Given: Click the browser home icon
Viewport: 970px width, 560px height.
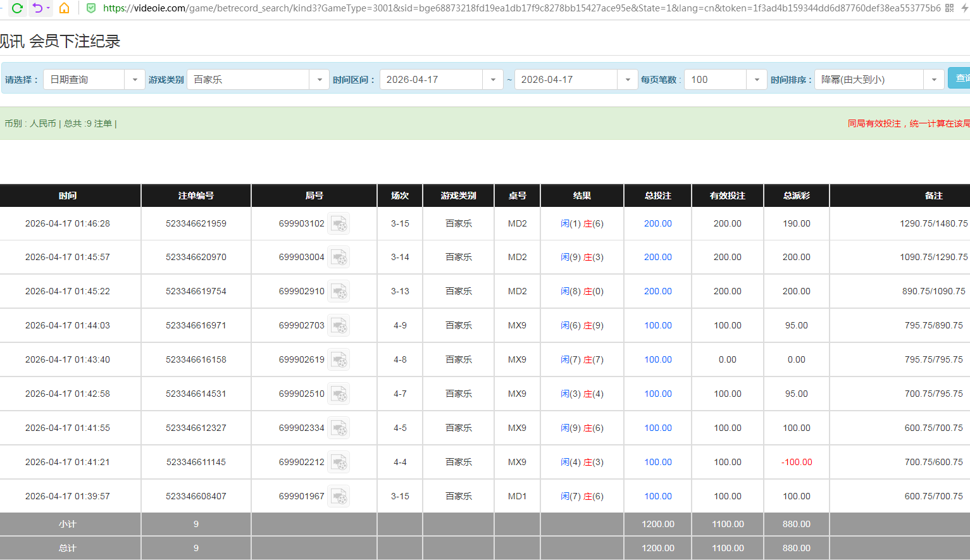Looking at the screenshot, I should (x=64, y=8).
